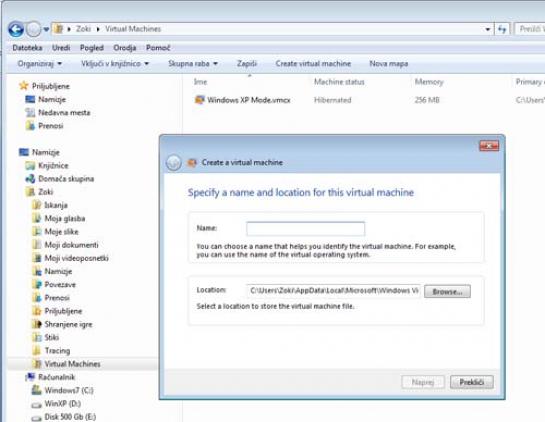Expand the Skupna raba dropdown
The height and width of the screenshot is (422, 545).
pos(193,64)
